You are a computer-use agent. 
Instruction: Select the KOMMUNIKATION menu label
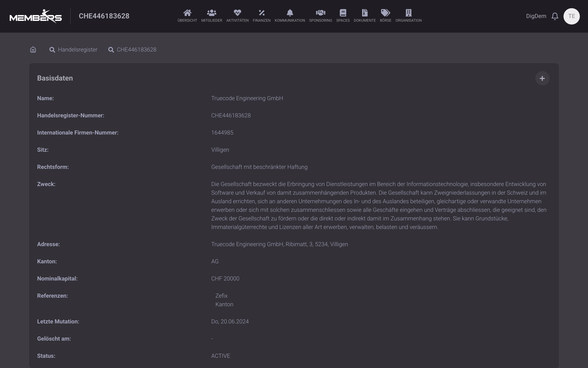pyautogui.click(x=290, y=20)
